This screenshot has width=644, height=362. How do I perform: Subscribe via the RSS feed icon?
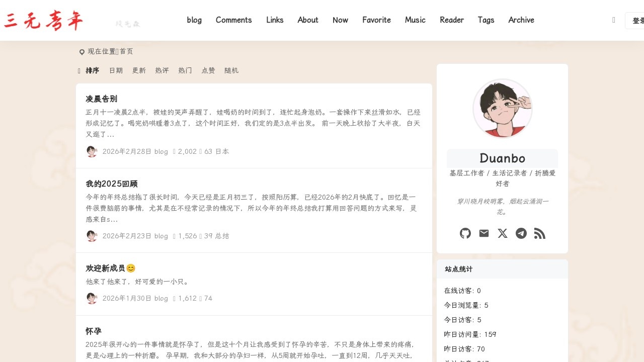(540, 233)
